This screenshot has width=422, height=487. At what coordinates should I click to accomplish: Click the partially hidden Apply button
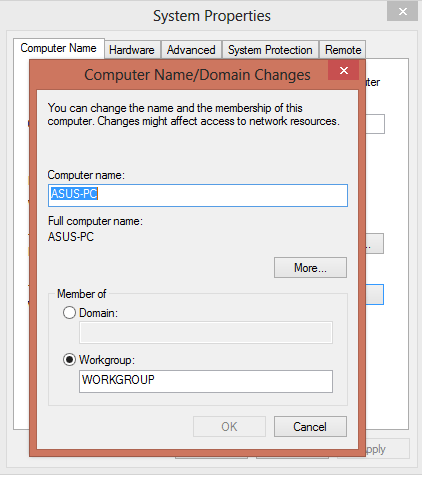pyautogui.click(x=388, y=449)
